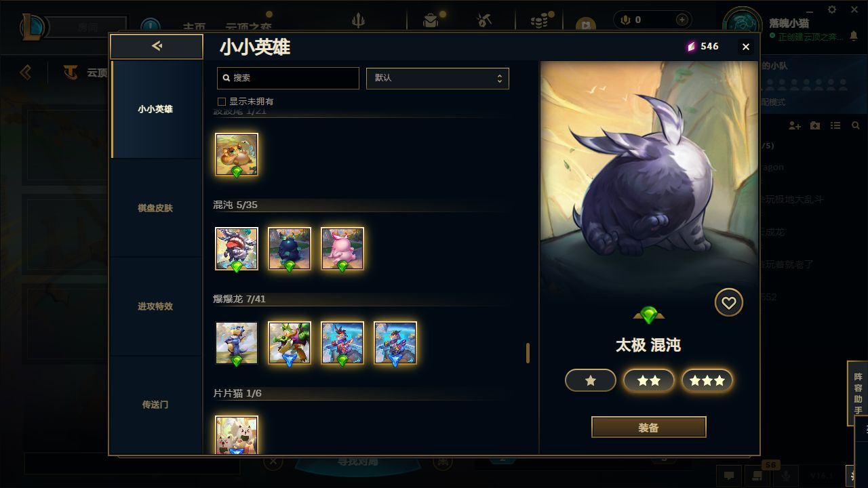Open the 默认 sort dropdown
This screenshot has width=868, height=488.
point(437,78)
